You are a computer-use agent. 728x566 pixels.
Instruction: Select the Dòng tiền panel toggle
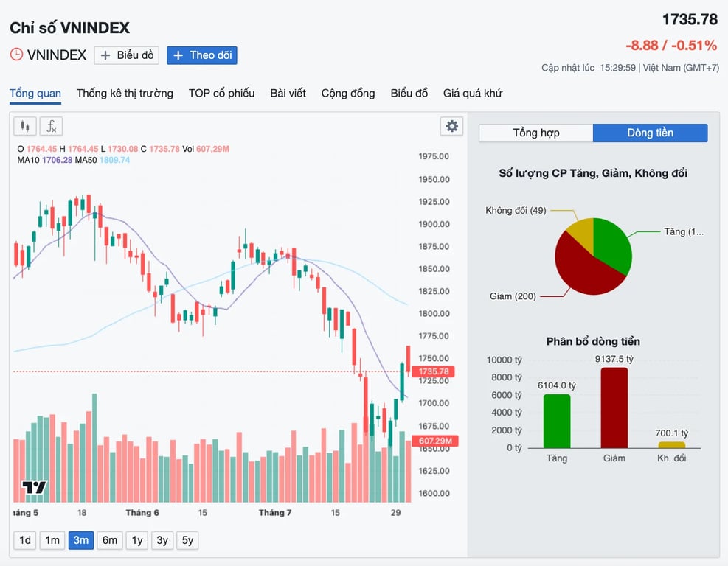click(x=651, y=133)
